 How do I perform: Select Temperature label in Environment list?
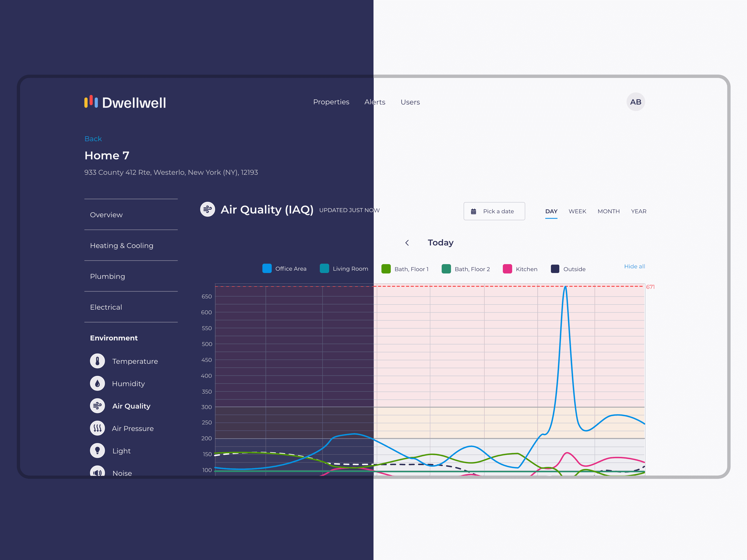click(x=135, y=361)
